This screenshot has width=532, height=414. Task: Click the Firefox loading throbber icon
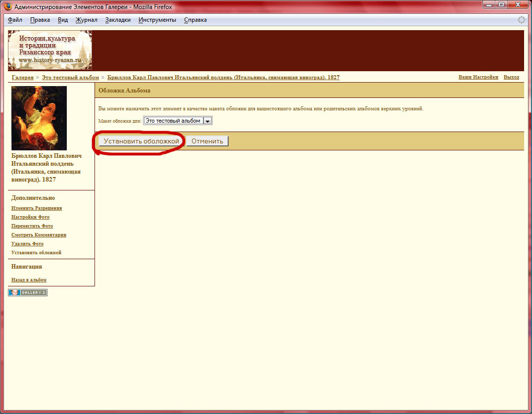(522, 20)
